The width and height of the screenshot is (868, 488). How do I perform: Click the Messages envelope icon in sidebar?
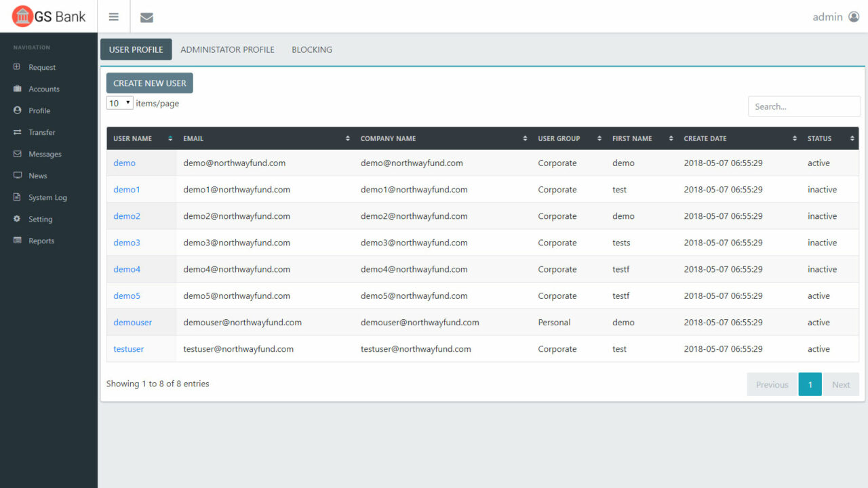16,154
